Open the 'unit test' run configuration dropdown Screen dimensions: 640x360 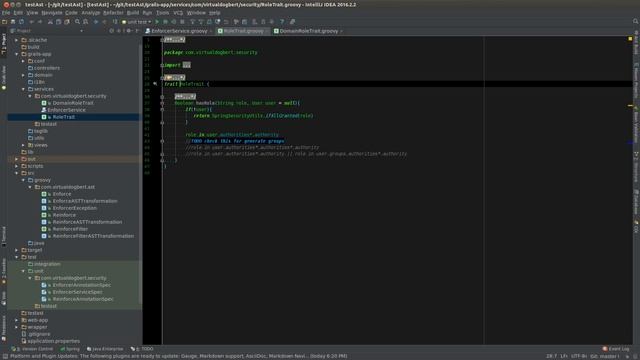136,22
